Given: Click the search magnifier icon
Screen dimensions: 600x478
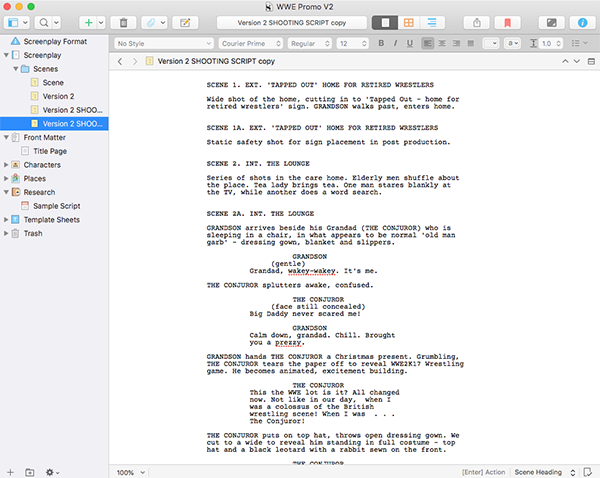Looking at the screenshot, I should click(44, 23).
